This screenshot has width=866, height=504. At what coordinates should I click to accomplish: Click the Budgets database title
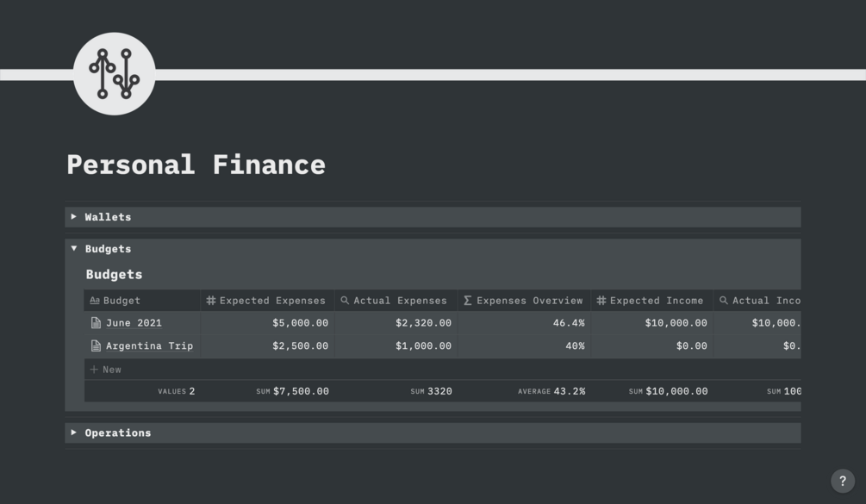coord(114,275)
